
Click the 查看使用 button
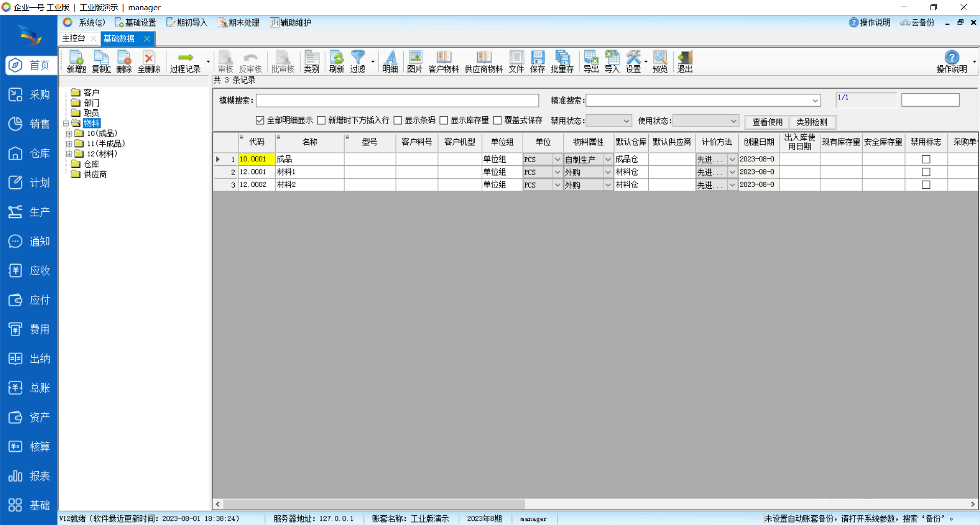(x=767, y=122)
